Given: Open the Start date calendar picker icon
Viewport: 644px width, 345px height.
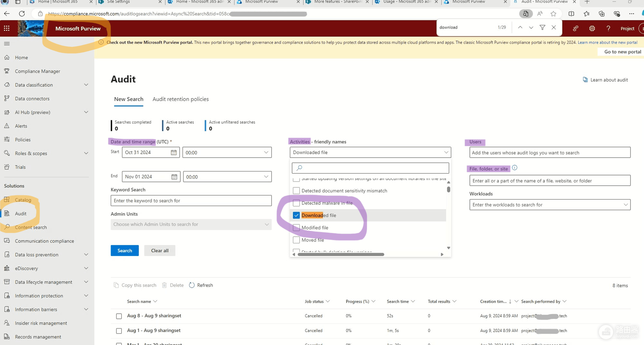Looking at the screenshot, I should (174, 153).
